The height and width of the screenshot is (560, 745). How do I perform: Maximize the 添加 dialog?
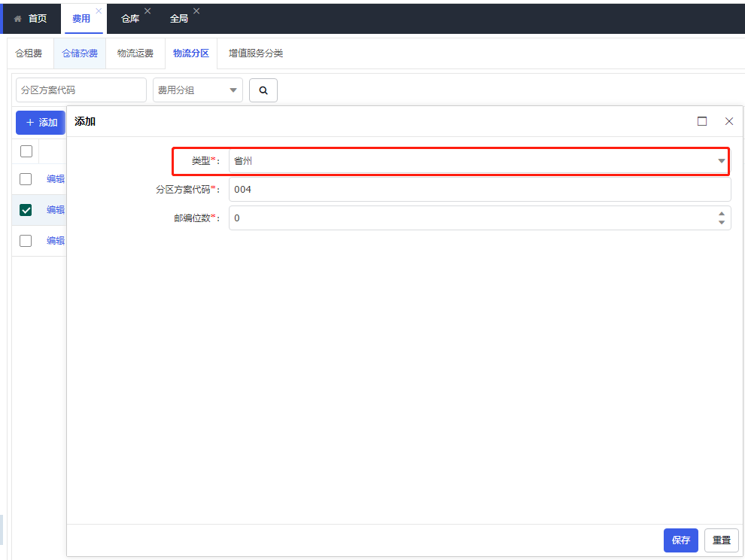(702, 121)
